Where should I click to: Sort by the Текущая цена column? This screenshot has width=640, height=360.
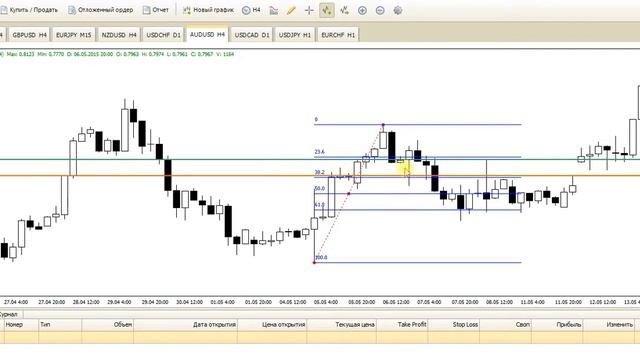click(341, 325)
